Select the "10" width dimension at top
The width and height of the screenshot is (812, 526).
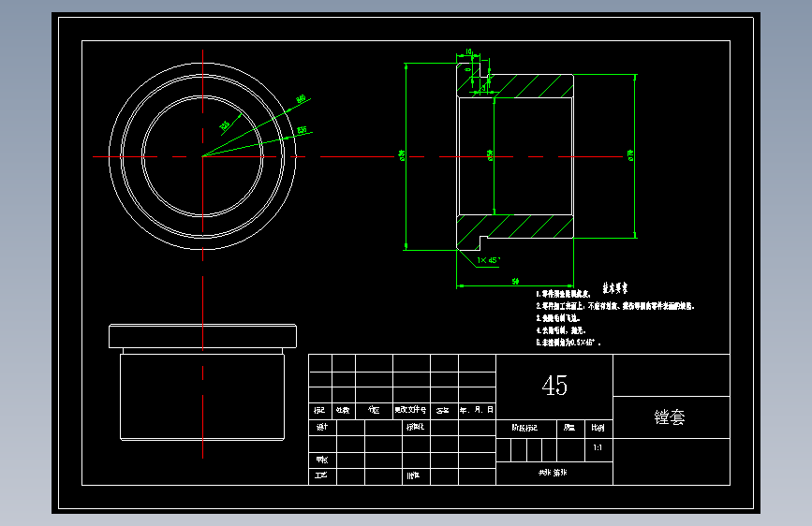pos(468,51)
